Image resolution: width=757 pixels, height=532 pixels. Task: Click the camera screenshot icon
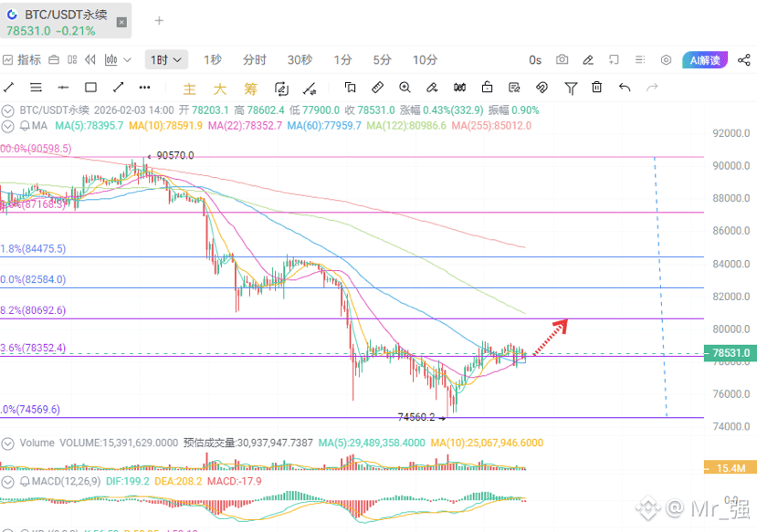562,60
